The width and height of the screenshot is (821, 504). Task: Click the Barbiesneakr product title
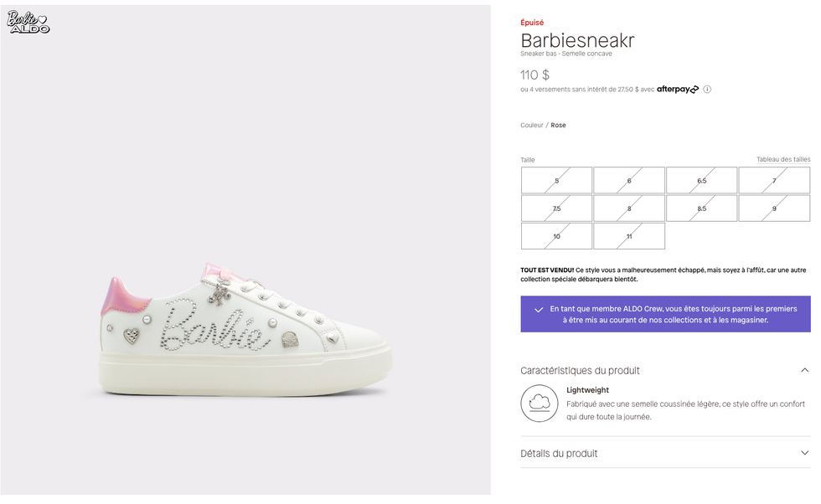(578, 40)
